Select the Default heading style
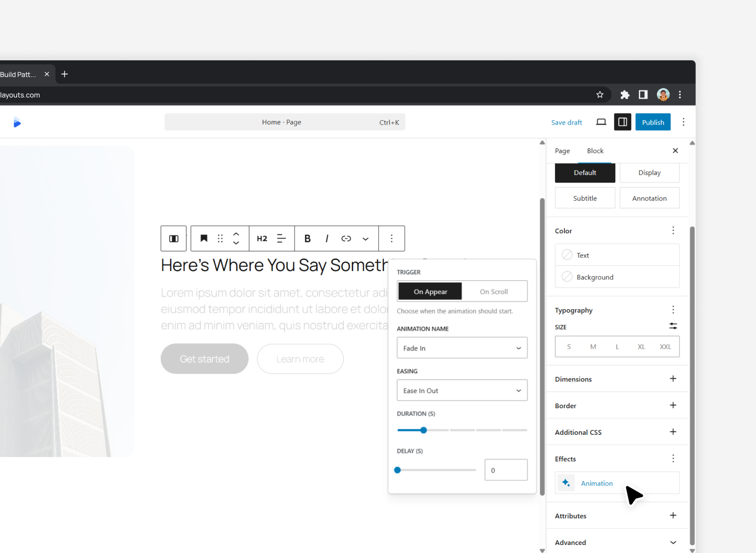 (585, 172)
